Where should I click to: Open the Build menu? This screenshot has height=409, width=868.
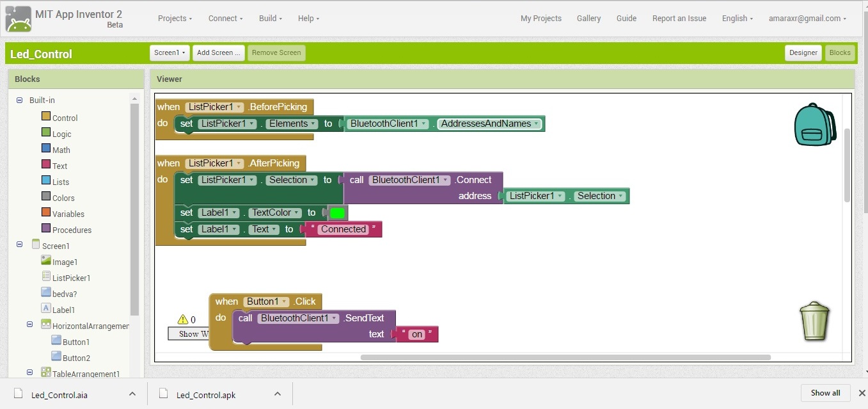pyautogui.click(x=271, y=19)
